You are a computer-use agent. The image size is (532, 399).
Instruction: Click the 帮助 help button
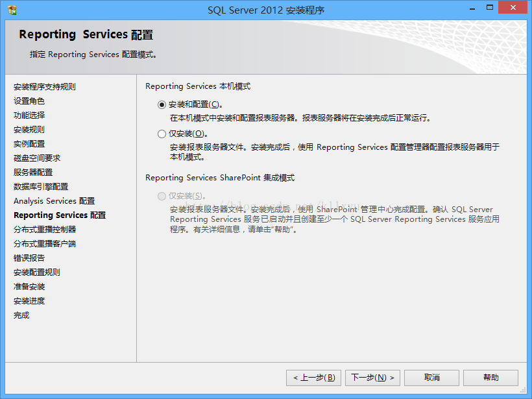click(490, 378)
